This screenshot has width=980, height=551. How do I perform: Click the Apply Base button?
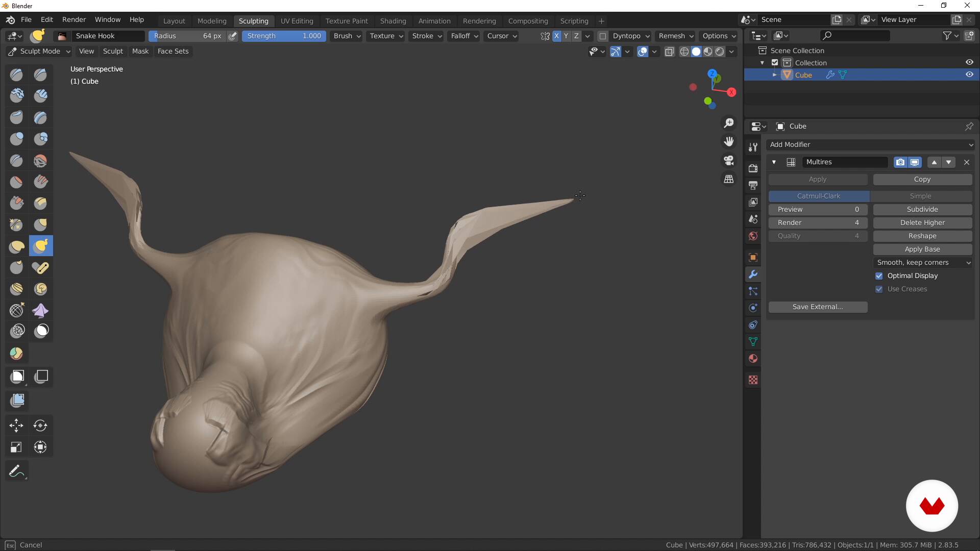coord(922,249)
